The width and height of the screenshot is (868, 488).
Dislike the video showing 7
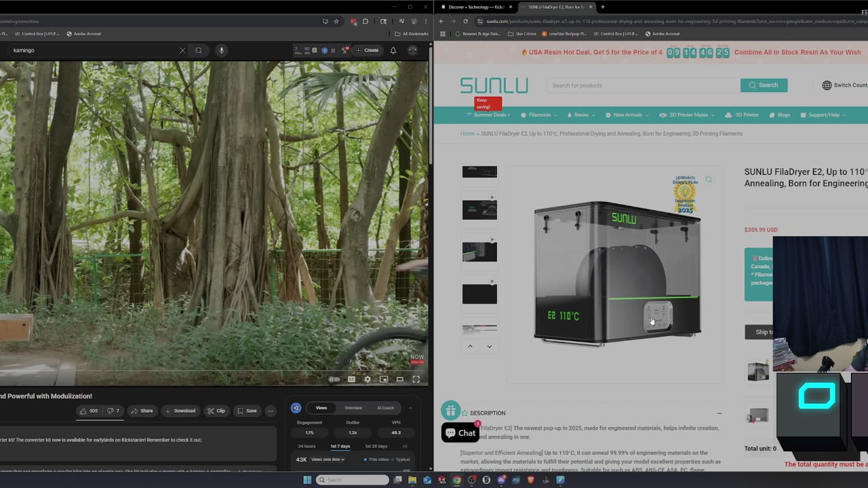tap(113, 411)
